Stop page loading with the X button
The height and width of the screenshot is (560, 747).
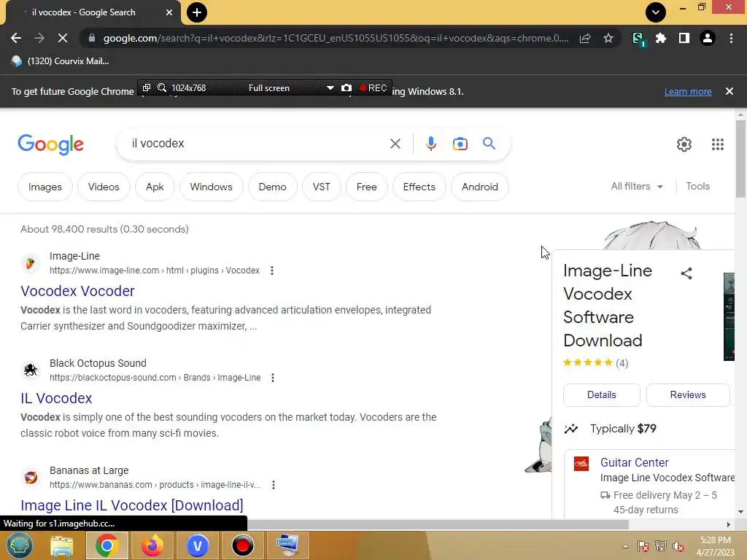pyautogui.click(x=63, y=38)
